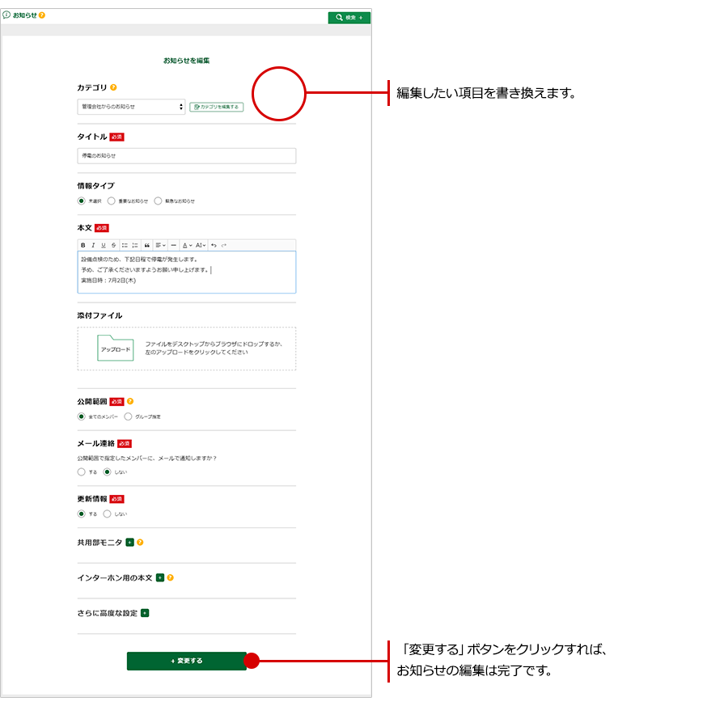Open the text alignment dropdown in the editor
This screenshot has width=728, height=706.
[x=160, y=245]
